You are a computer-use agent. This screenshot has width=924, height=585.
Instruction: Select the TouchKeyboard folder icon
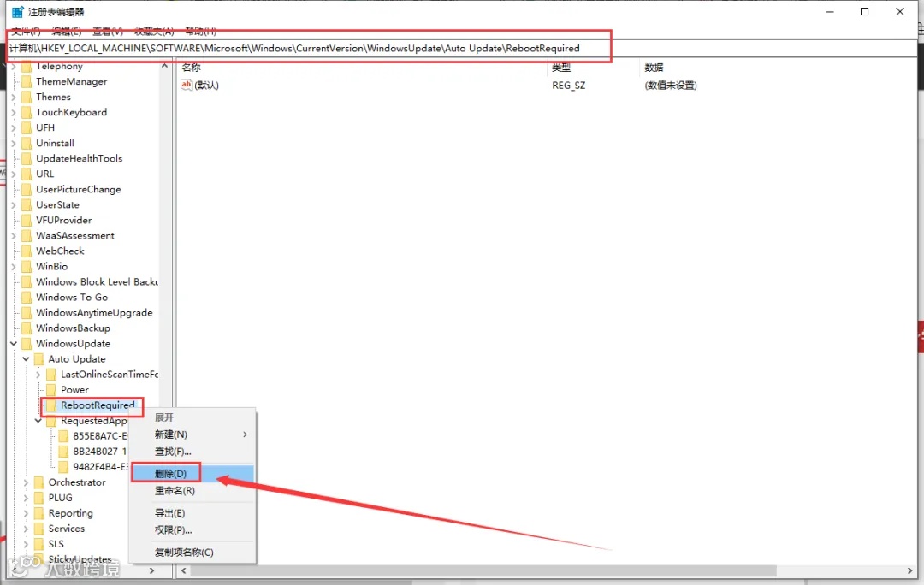(26, 112)
